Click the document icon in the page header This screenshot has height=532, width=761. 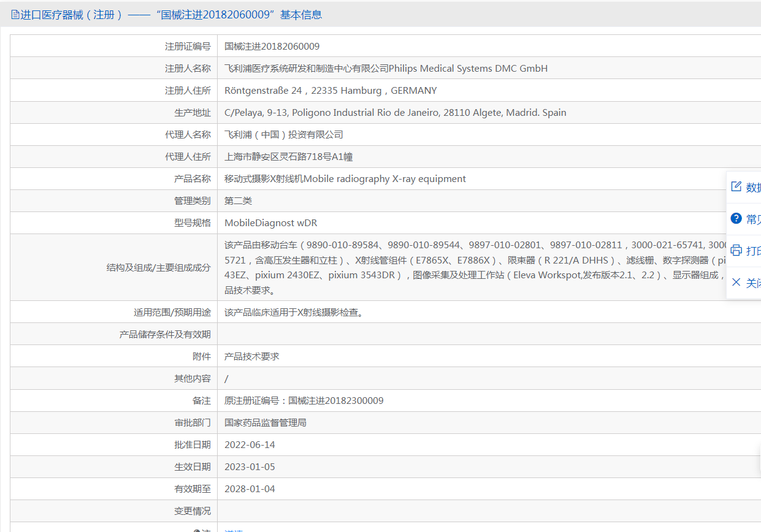coord(15,15)
